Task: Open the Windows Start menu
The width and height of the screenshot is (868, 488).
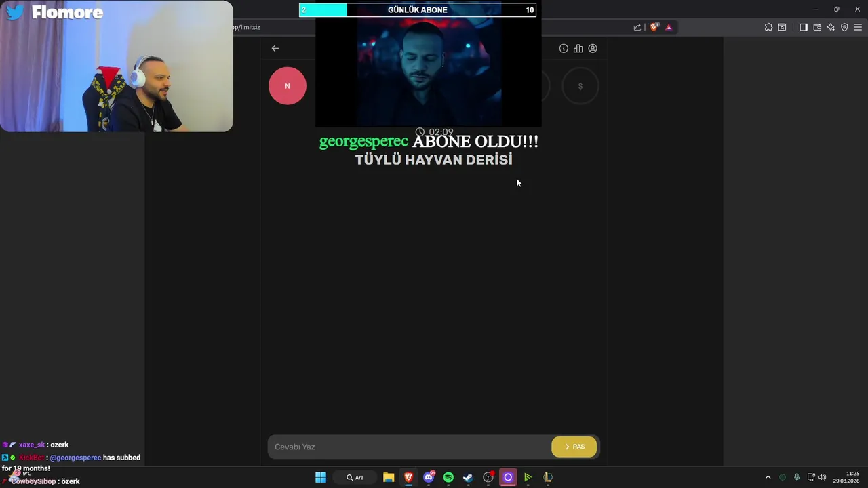Action: click(321, 477)
